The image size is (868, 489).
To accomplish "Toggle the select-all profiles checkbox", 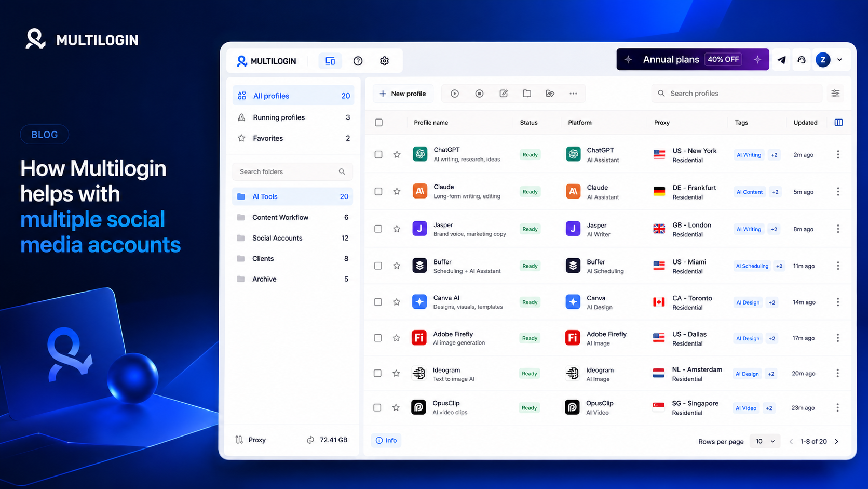I will pyautogui.click(x=379, y=123).
